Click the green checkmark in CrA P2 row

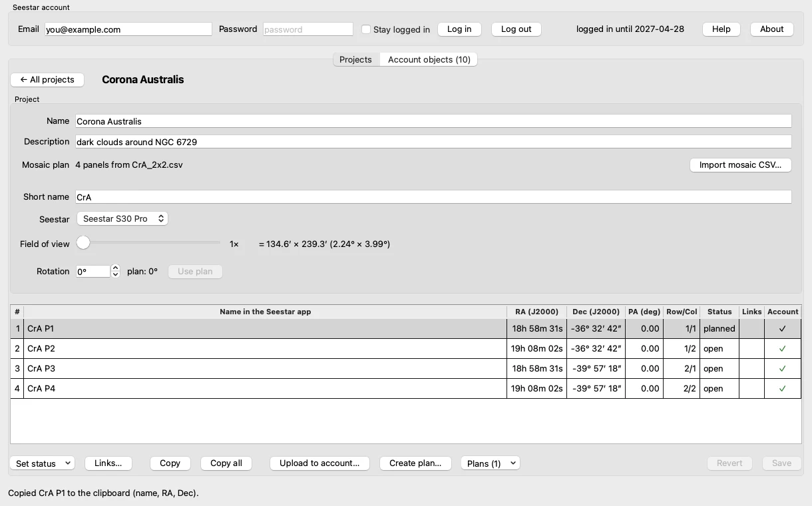tap(783, 349)
